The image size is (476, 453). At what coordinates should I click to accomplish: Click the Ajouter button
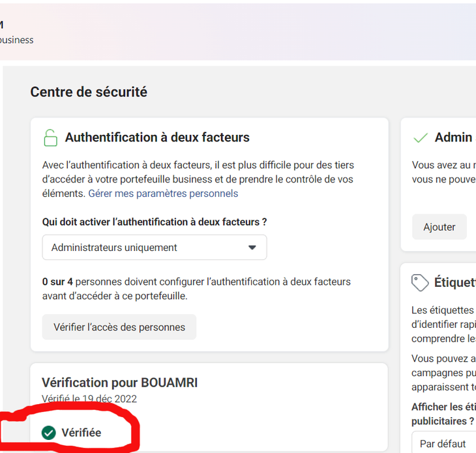pyautogui.click(x=439, y=227)
